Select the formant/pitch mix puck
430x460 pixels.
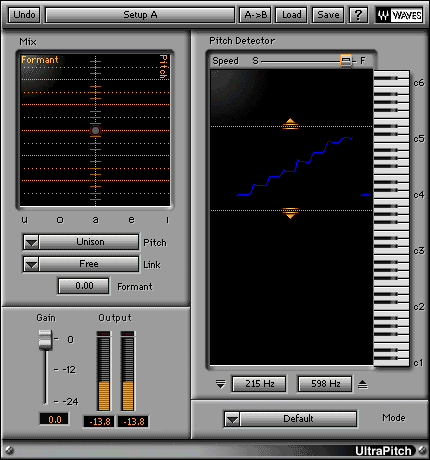95,130
